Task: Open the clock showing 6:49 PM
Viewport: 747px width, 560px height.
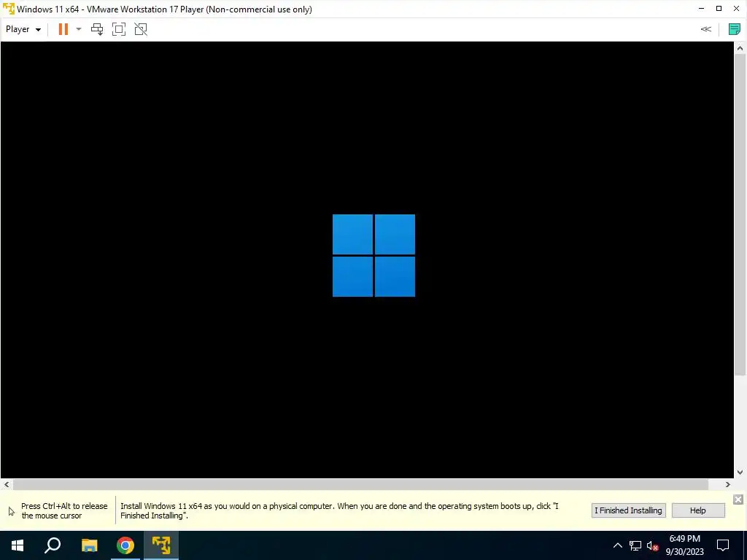Action: [684, 545]
